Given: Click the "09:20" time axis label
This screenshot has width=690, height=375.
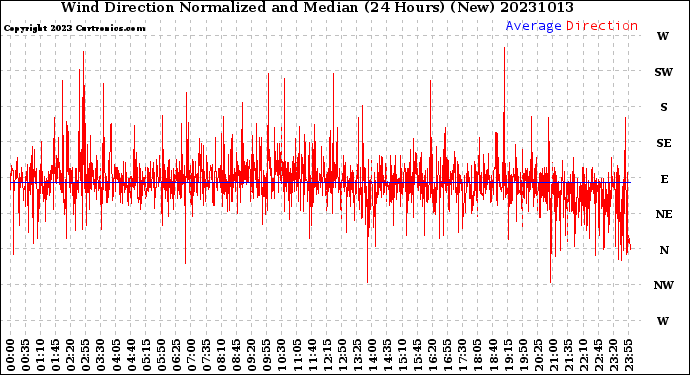Looking at the screenshot, I should [252, 355].
